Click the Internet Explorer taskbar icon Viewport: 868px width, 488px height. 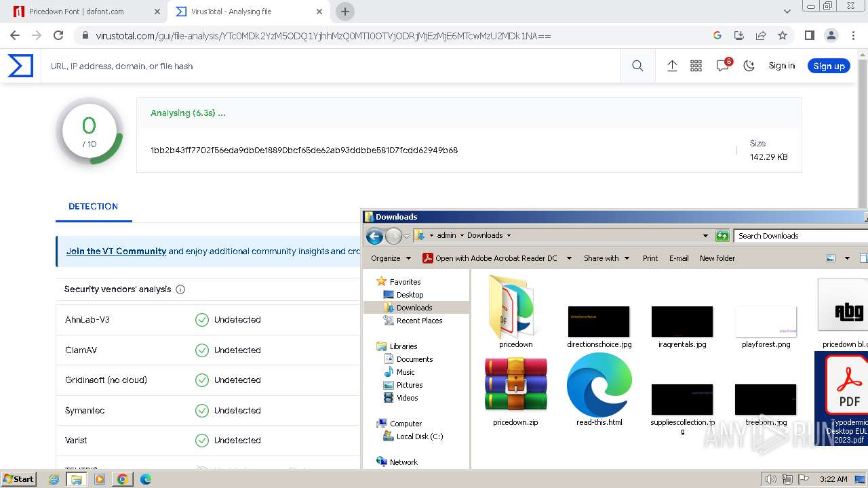pos(54,479)
